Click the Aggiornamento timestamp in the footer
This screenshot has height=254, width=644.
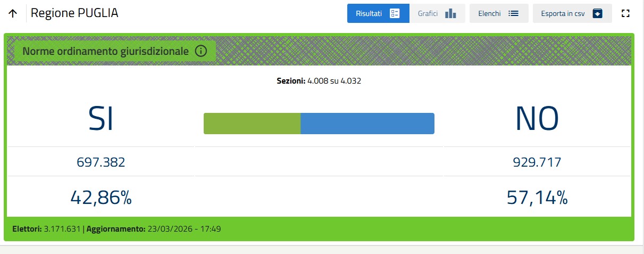tap(183, 229)
